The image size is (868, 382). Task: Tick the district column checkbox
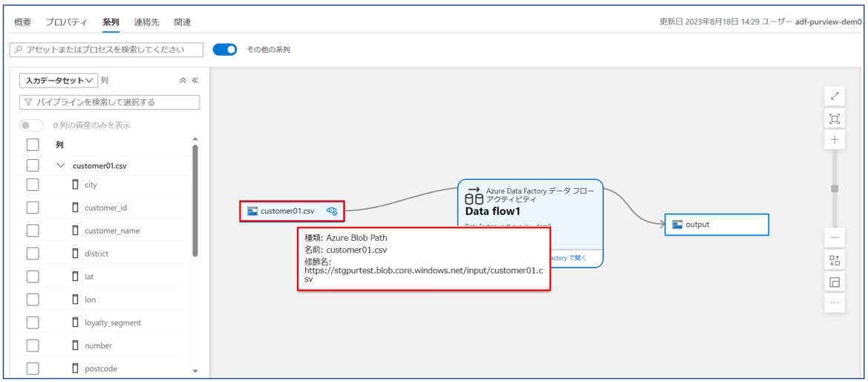(33, 253)
